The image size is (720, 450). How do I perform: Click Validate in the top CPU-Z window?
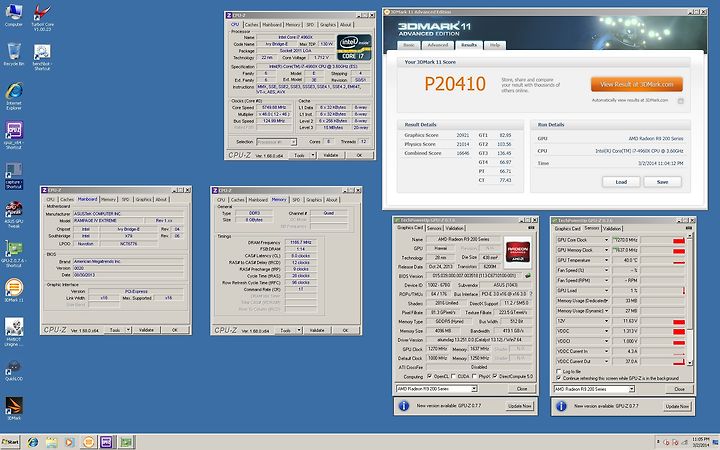point(331,155)
